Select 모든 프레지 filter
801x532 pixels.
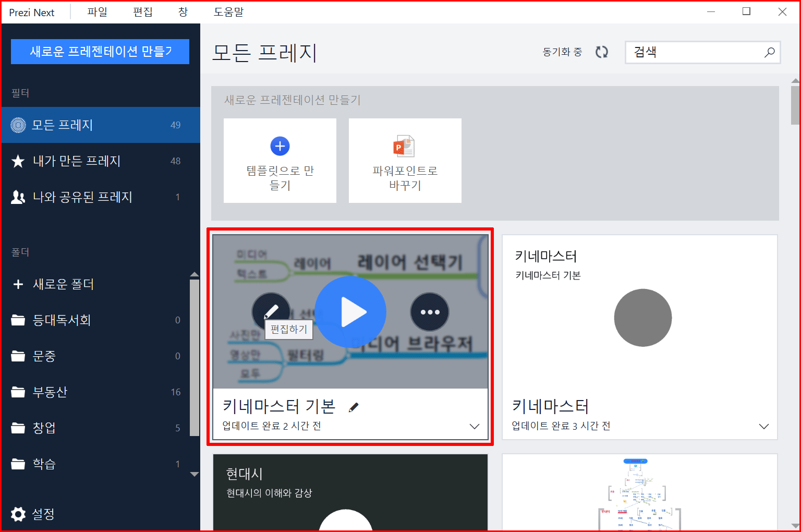[x=101, y=125]
